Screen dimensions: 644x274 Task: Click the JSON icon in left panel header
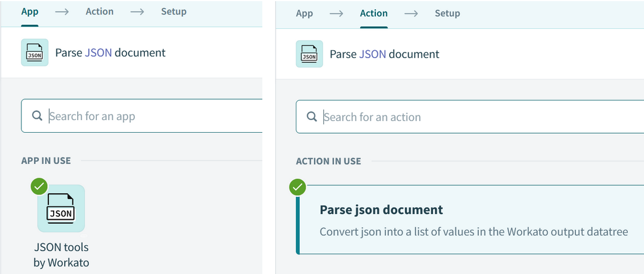point(35,52)
